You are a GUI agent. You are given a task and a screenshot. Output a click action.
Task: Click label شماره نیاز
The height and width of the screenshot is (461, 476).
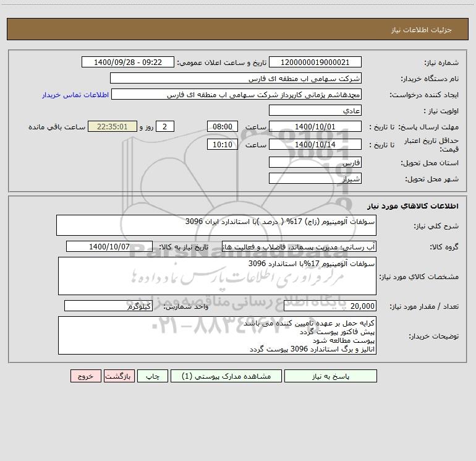441,62
